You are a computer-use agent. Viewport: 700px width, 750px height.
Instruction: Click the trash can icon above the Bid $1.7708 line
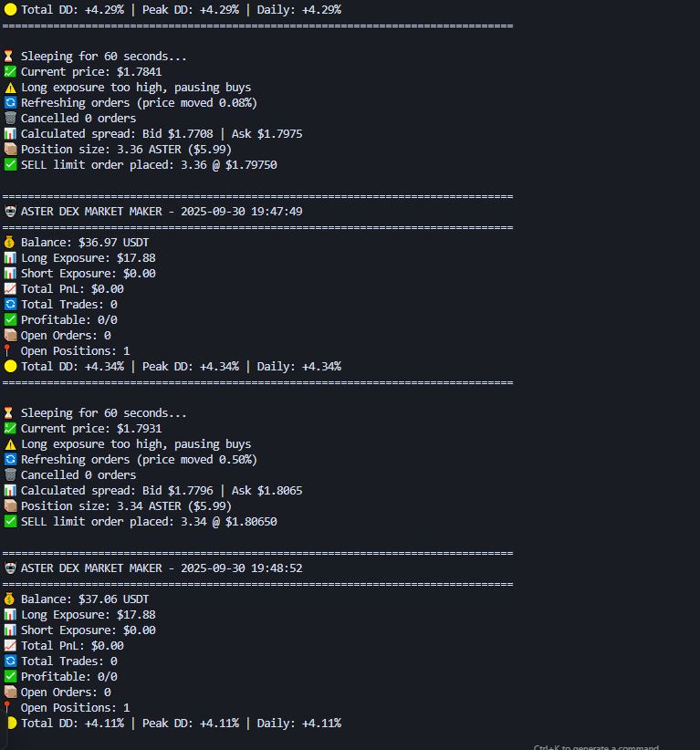click(10, 119)
